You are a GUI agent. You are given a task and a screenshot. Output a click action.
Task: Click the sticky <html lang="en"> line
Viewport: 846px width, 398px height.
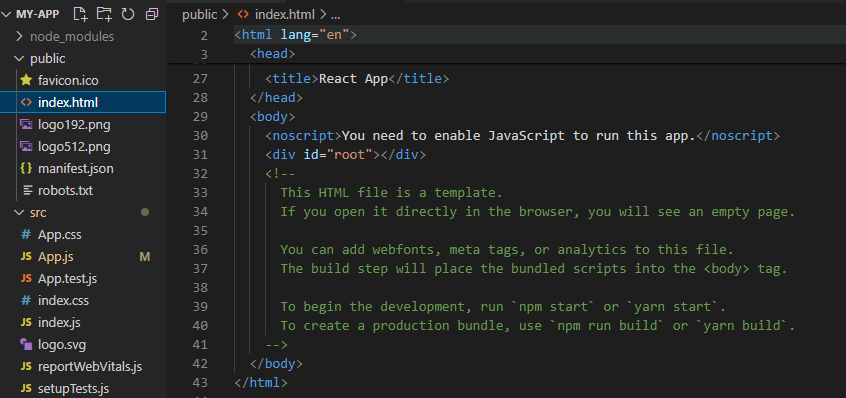(296, 35)
